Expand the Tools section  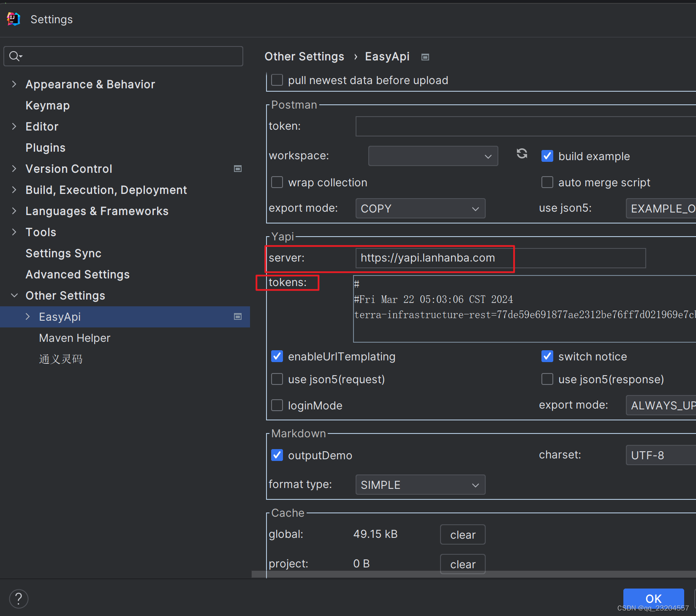click(x=14, y=232)
